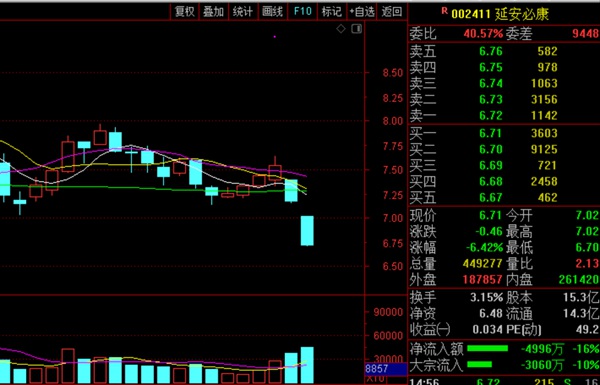Viewport: 600px width, 385px height.
Task: Click the 标记 mark button
Action: (331, 11)
